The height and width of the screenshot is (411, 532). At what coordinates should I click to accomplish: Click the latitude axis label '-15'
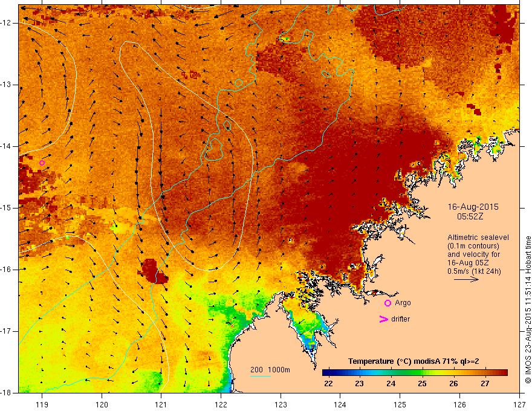6,208
